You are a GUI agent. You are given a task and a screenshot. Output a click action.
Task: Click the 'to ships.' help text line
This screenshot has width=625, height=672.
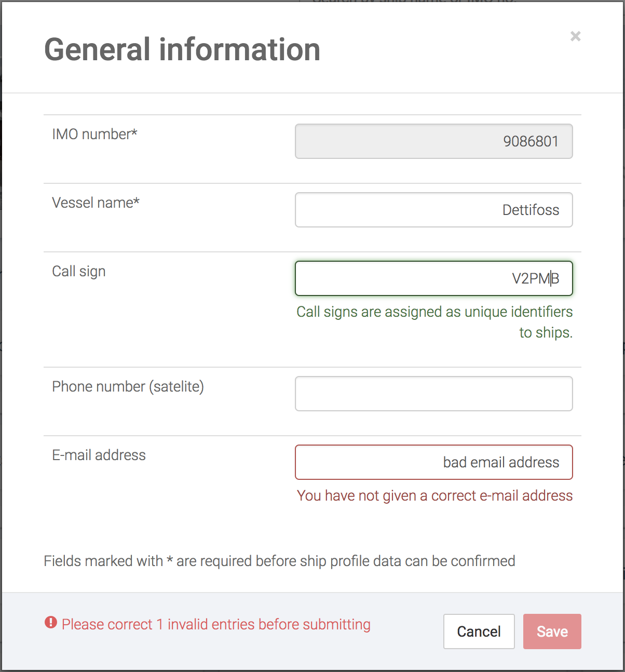tap(546, 332)
